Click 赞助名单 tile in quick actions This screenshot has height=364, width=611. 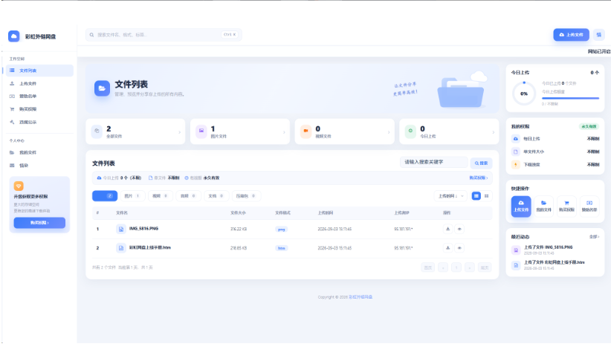click(589, 206)
